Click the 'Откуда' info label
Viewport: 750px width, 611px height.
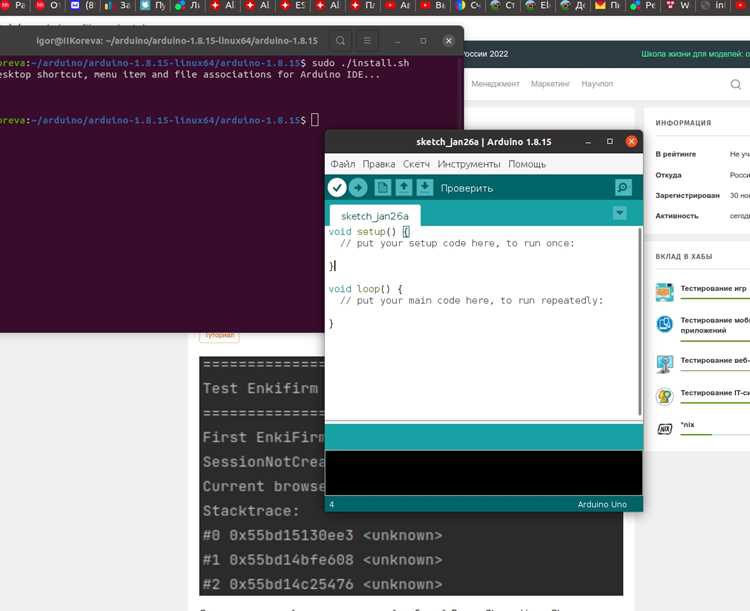[668, 175]
